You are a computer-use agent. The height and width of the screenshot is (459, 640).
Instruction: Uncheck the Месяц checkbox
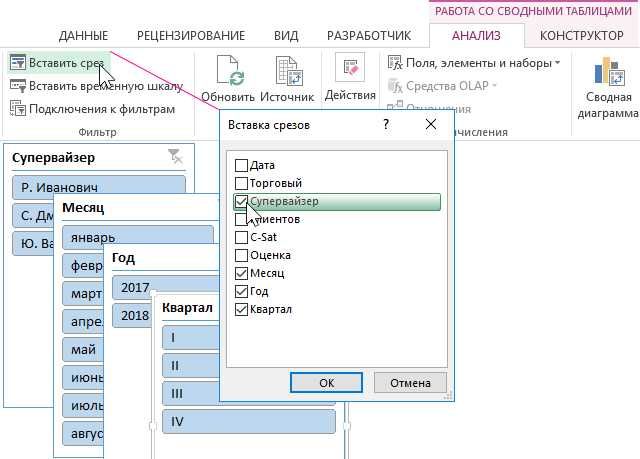click(x=241, y=273)
